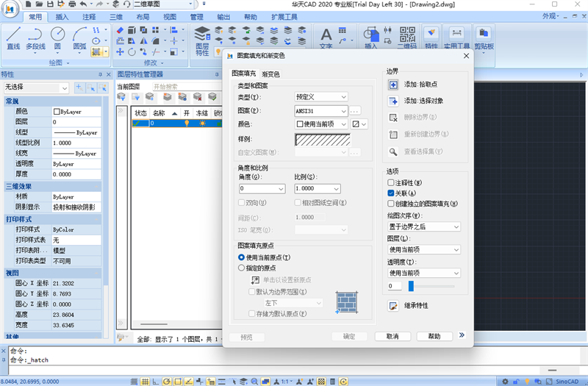The image size is (588, 386).
Task: Open the Insert ribbon tab
Action: (62, 16)
